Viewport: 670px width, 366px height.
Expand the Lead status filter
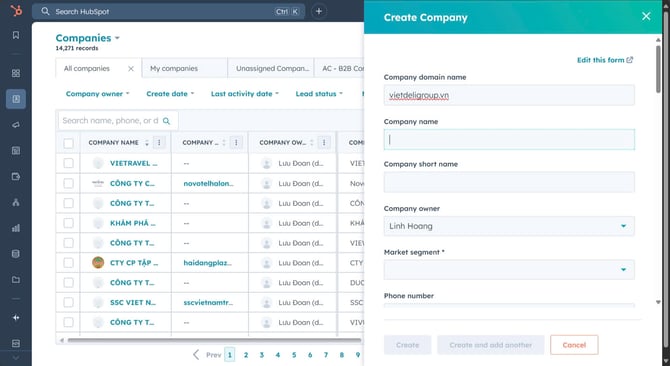319,94
